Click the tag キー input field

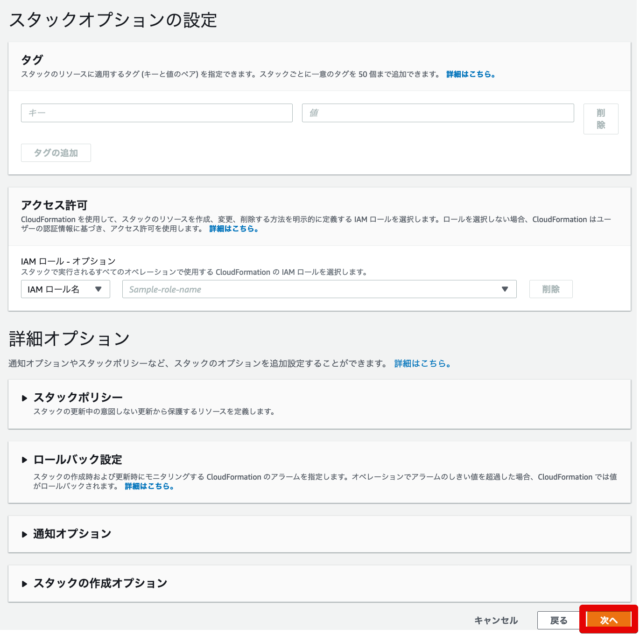pos(156,113)
